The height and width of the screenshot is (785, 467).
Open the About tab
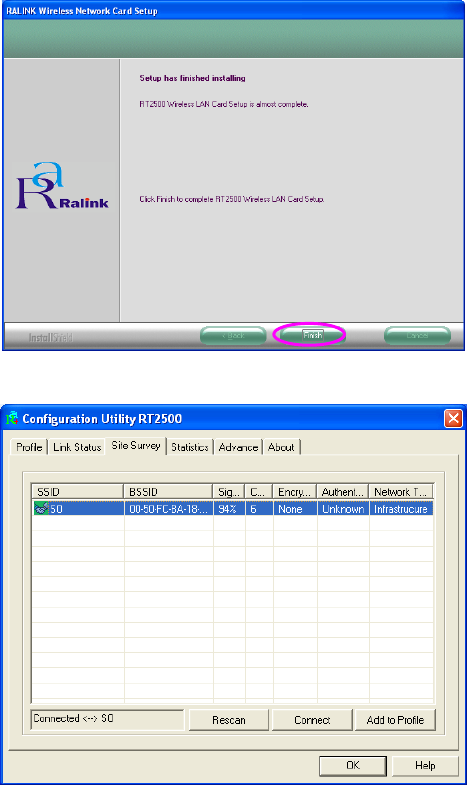[281, 447]
